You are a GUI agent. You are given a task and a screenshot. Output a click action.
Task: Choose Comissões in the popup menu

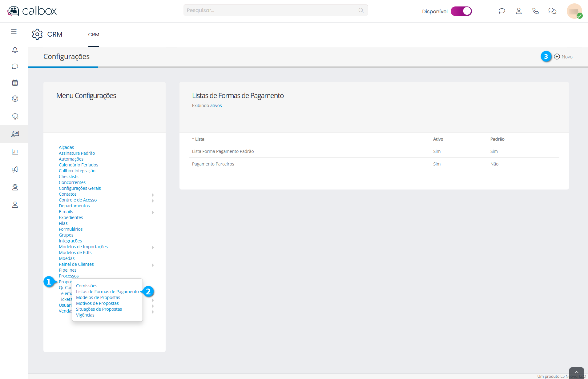click(x=87, y=286)
